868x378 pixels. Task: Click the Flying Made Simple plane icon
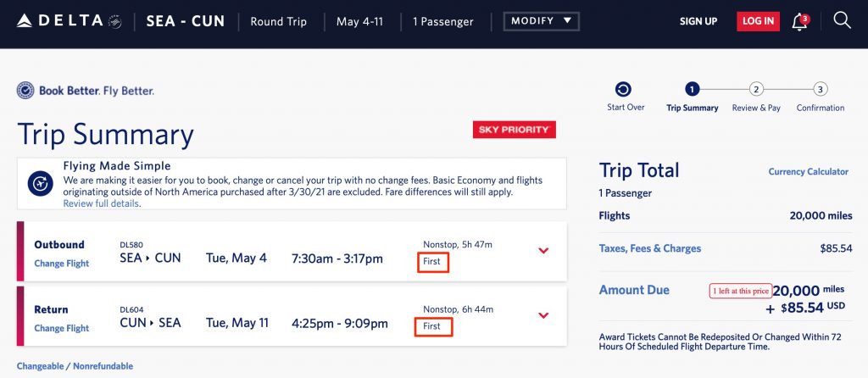[x=40, y=183]
